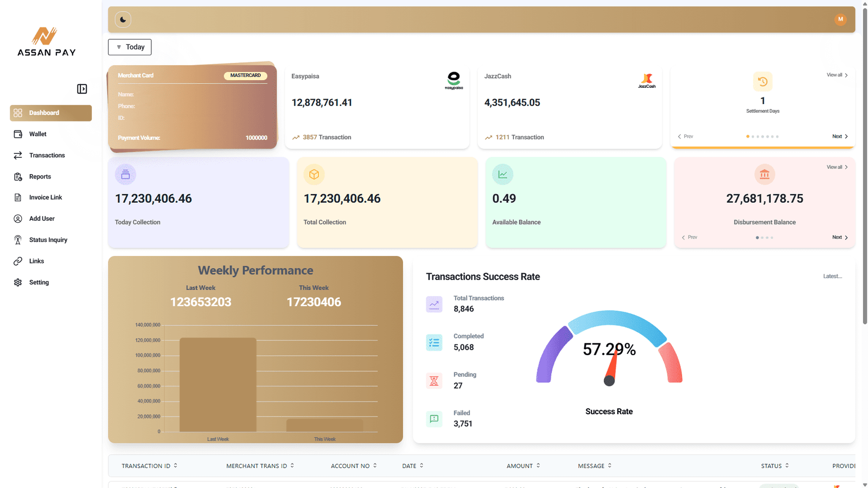This screenshot has height=488, width=868.
Task: Click the Add User icon
Action: pos(18,219)
